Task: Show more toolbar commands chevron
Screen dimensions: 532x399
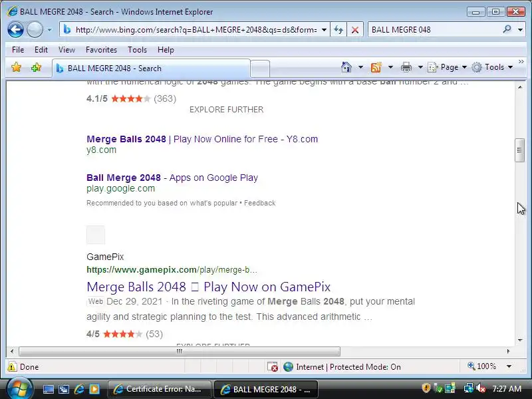Action: point(521,61)
